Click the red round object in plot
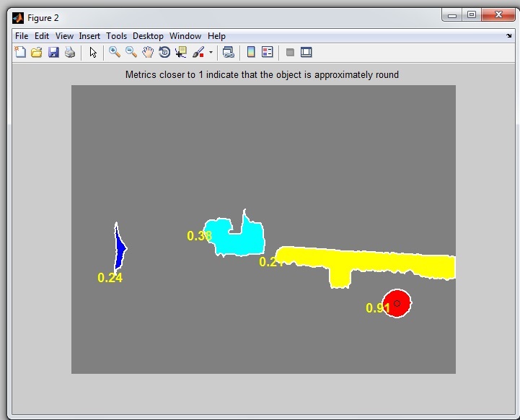The image size is (520, 420). [x=397, y=304]
